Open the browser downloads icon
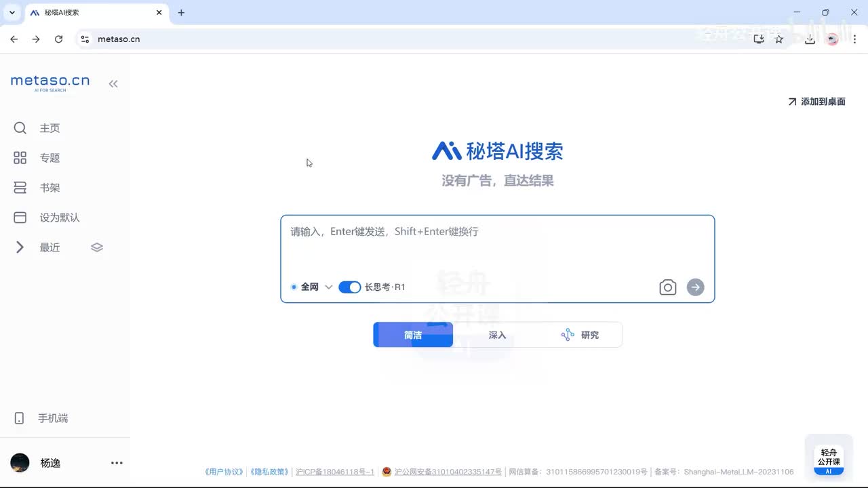This screenshot has width=868, height=488. [810, 39]
